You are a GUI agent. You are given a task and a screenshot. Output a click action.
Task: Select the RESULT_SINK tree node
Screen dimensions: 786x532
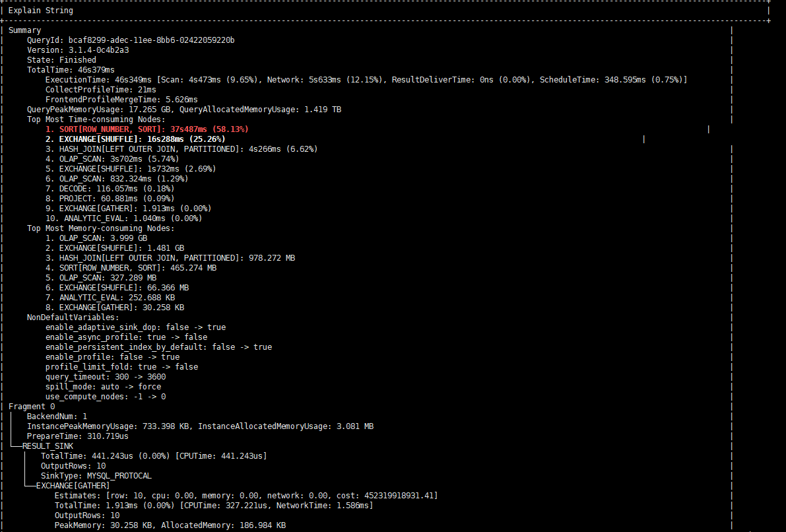[x=48, y=446]
